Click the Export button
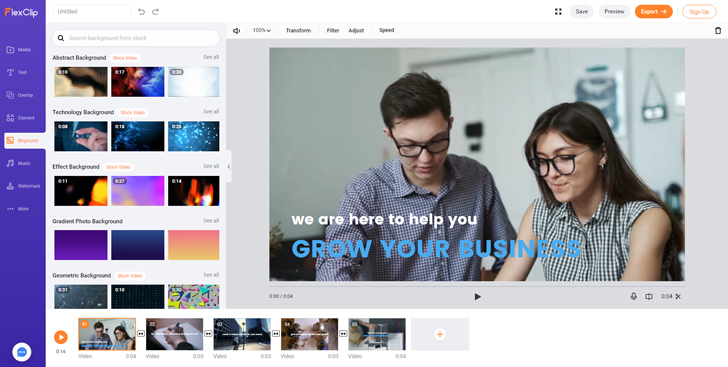The width and height of the screenshot is (728, 367). (653, 12)
